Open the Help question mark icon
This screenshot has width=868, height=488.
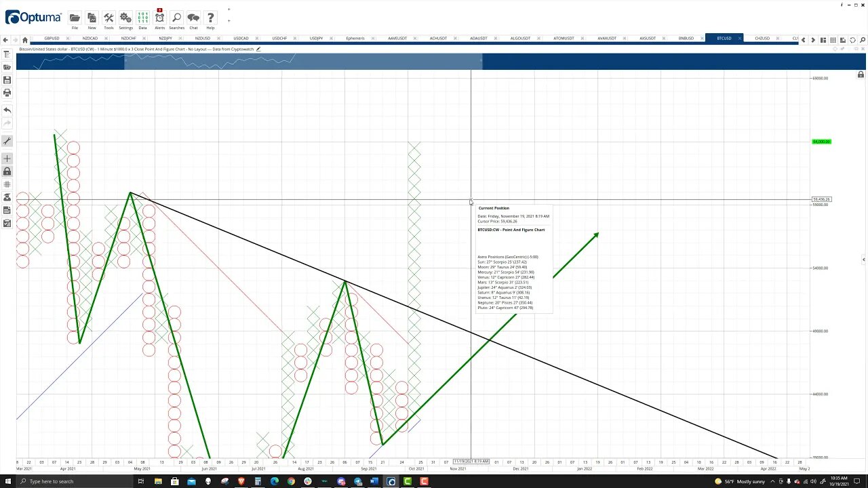click(x=210, y=18)
